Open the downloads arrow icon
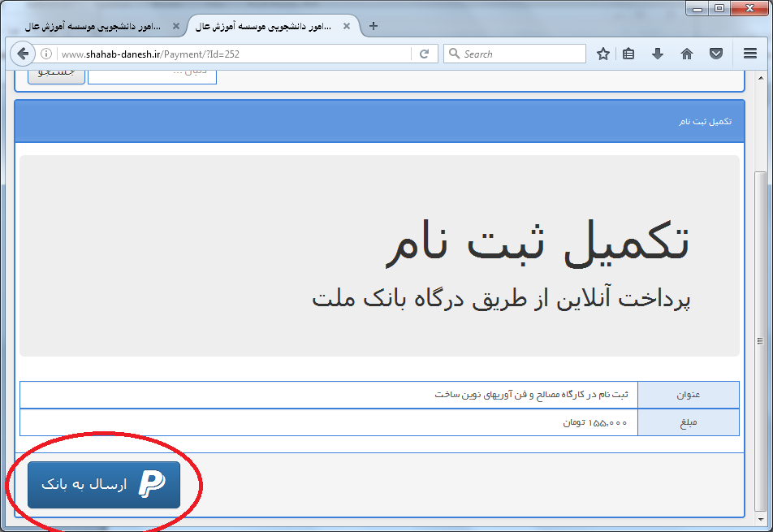The image size is (773, 532). (x=658, y=54)
